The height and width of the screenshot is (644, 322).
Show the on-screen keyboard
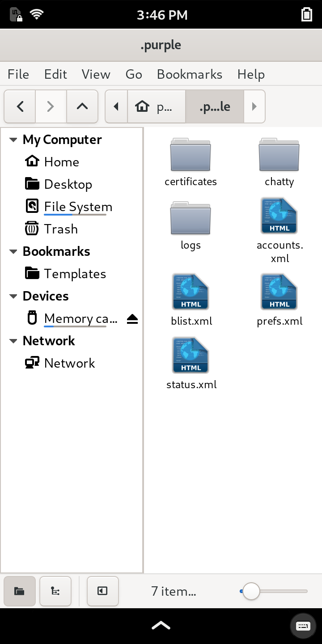click(x=303, y=626)
